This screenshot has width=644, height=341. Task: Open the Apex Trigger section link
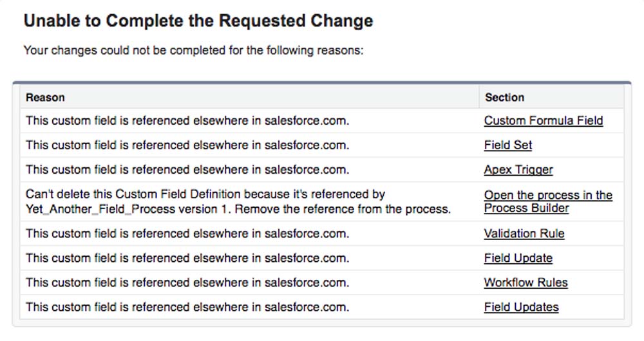(518, 170)
